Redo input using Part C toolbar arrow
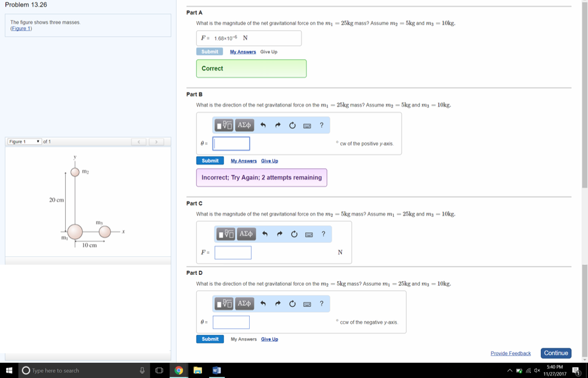588x378 pixels. [x=278, y=234]
